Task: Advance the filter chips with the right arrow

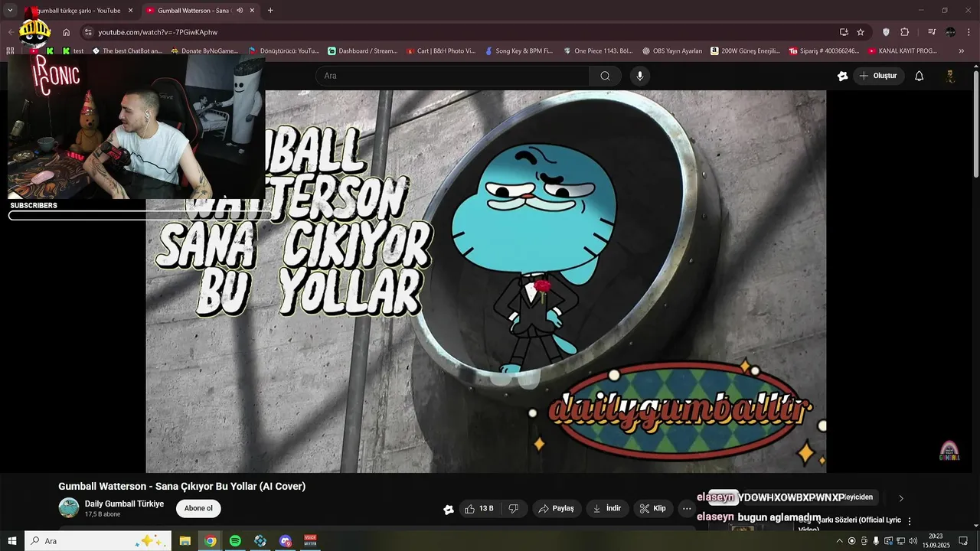Action: click(901, 498)
